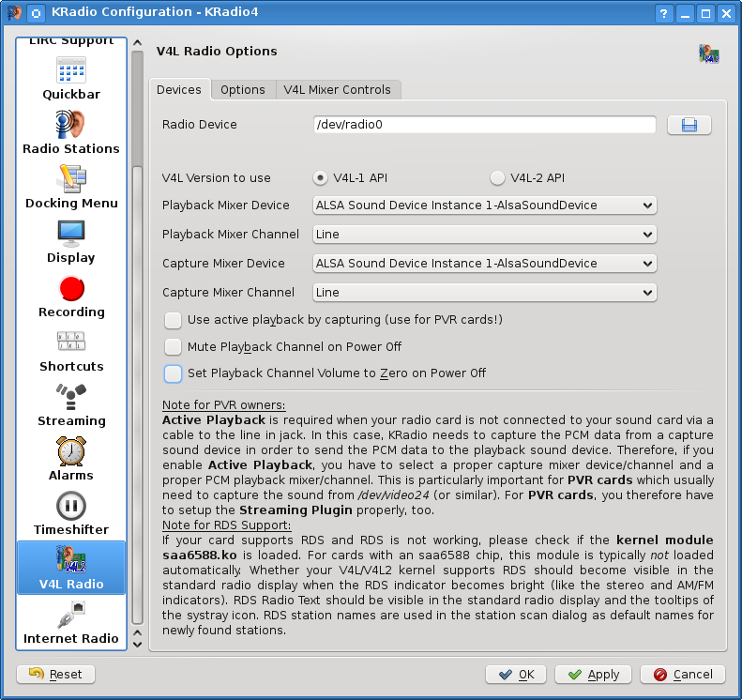The width and height of the screenshot is (742, 700).
Task: Select the Radio Stations ear icon
Action: [71, 124]
